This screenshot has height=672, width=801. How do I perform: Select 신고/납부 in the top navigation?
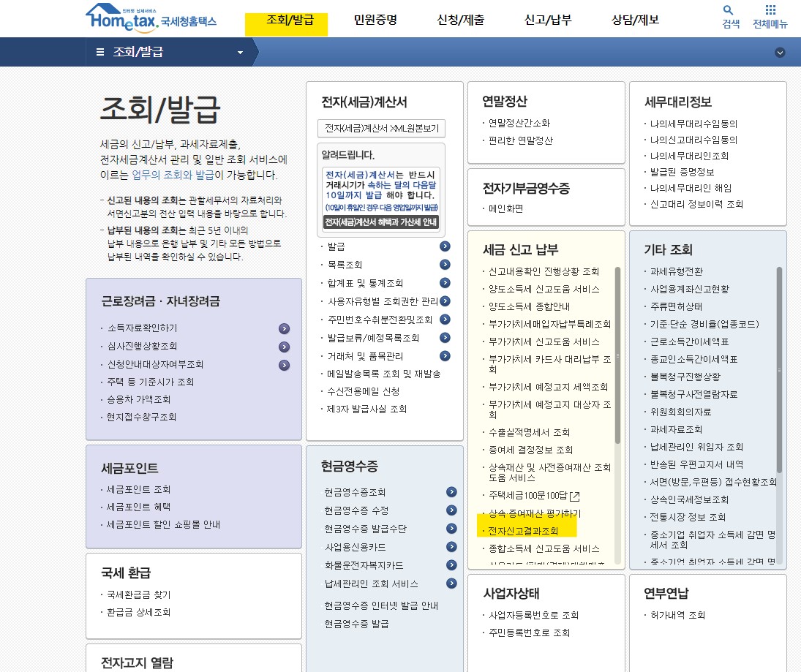click(x=546, y=20)
